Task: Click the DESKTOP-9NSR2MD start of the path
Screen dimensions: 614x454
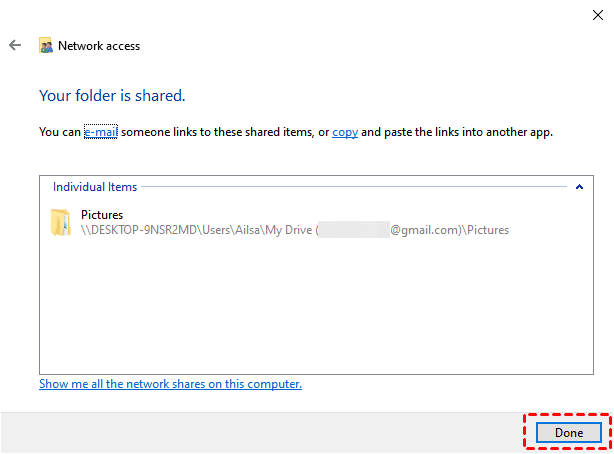Action: [135, 230]
